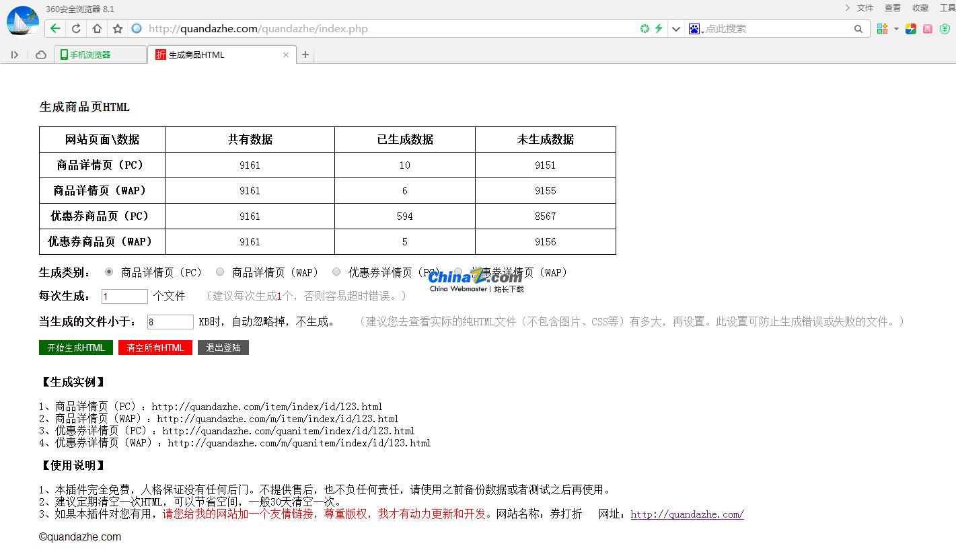This screenshot has width=956, height=560.
Task: Select 商品详情页（PC） radio option
Action: pos(109,272)
